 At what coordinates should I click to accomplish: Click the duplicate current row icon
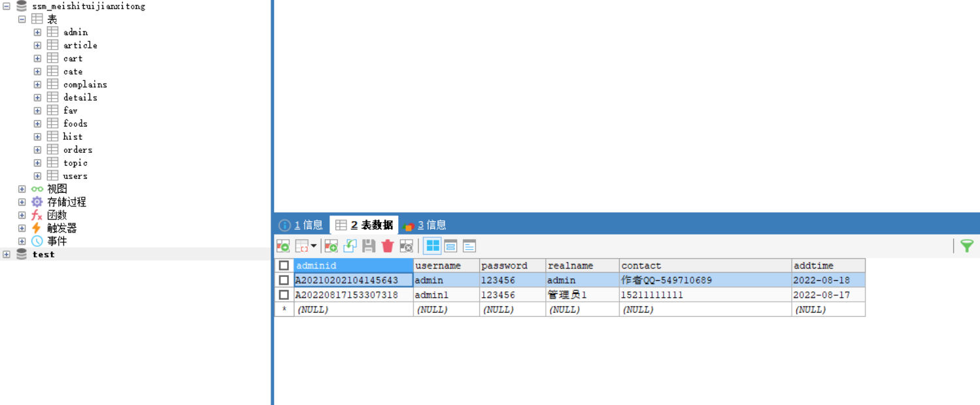[350, 246]
